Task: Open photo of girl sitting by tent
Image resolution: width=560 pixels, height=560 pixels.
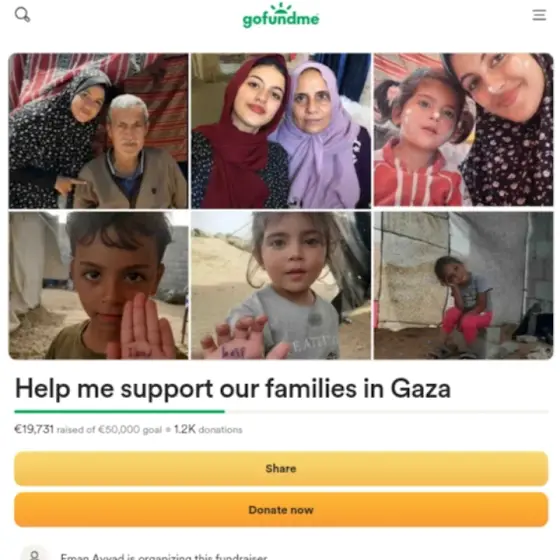Action: pyautogui.click(x=464, y=285)
